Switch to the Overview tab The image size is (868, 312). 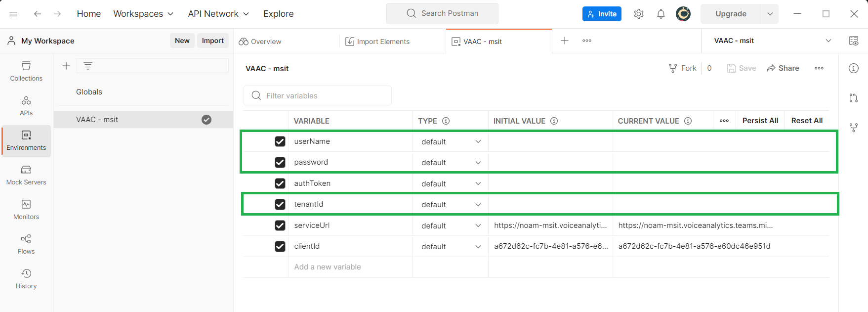[x=260, y=42]
